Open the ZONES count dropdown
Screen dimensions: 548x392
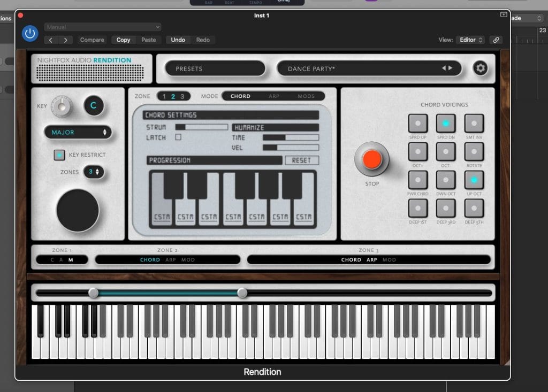[94, 172]
